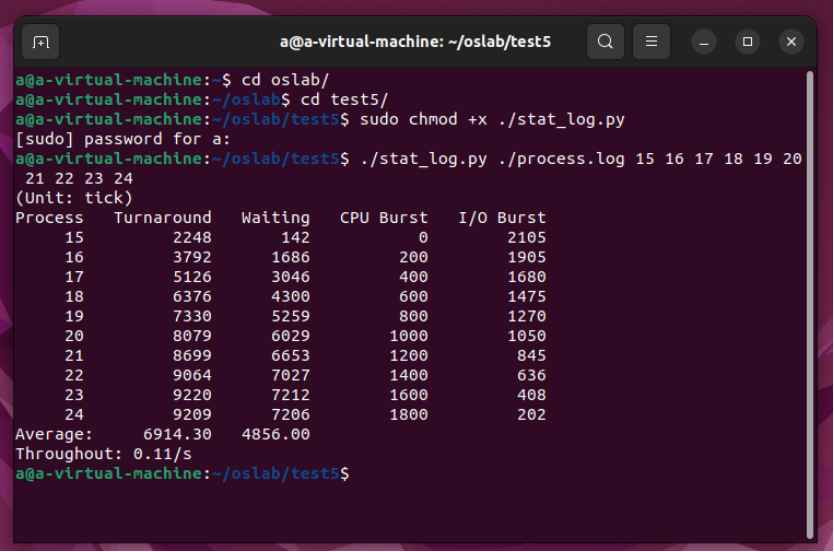The width and height of the screenshot is (834, 552).
Task: Click turnaround value 8079
Action: point(192,336)
